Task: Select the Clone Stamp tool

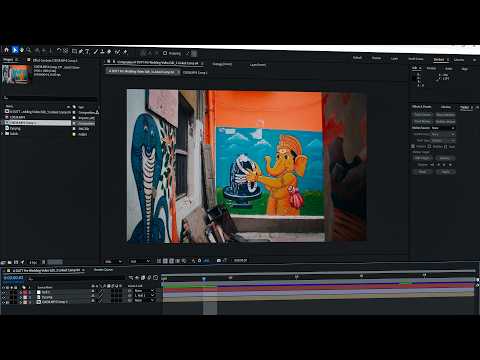Action: coord(102,51)
